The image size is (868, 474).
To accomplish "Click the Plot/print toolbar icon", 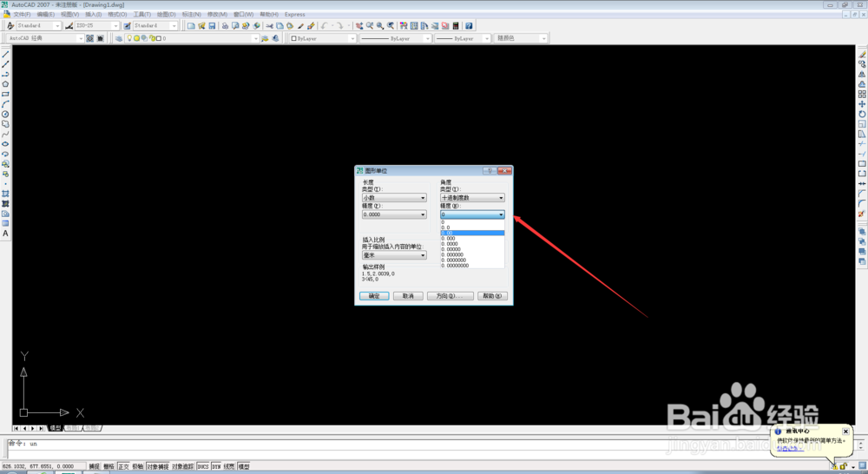I will (x=225, y=26).
